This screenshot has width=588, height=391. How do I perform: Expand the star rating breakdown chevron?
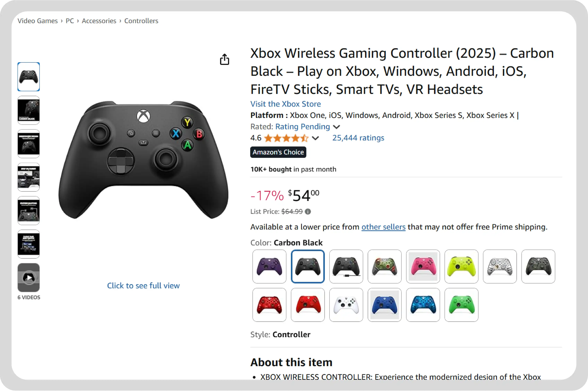(315, 138)
